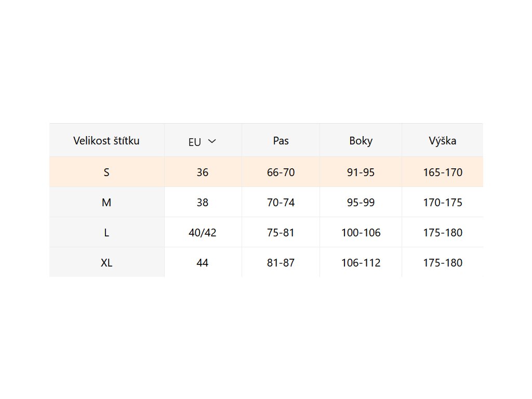Click the 106-112 hips value

point(361,263)
